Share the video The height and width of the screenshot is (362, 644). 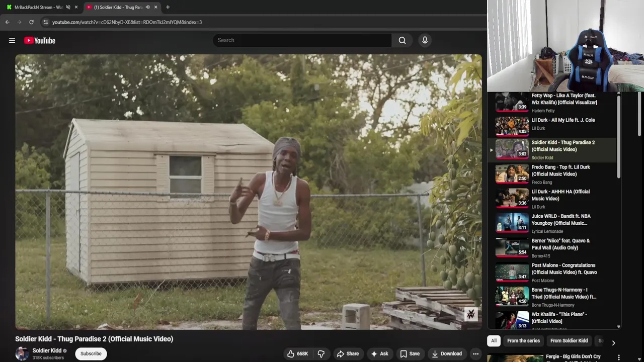348,353
